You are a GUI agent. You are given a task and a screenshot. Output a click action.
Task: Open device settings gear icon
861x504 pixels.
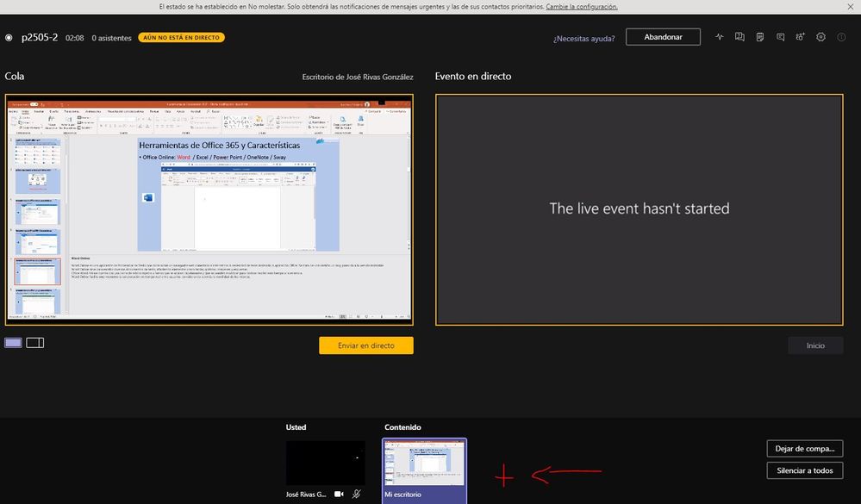coord(820,37)
